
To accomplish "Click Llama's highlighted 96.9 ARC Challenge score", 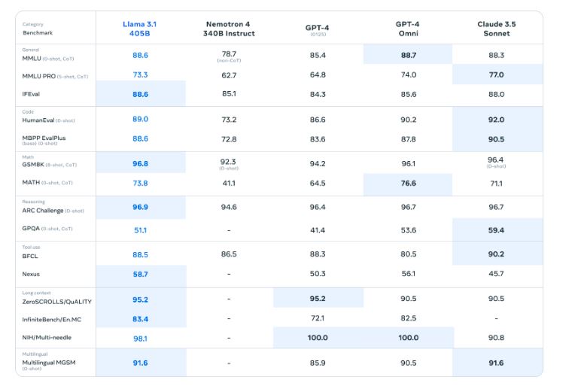I will pos(140,207).
